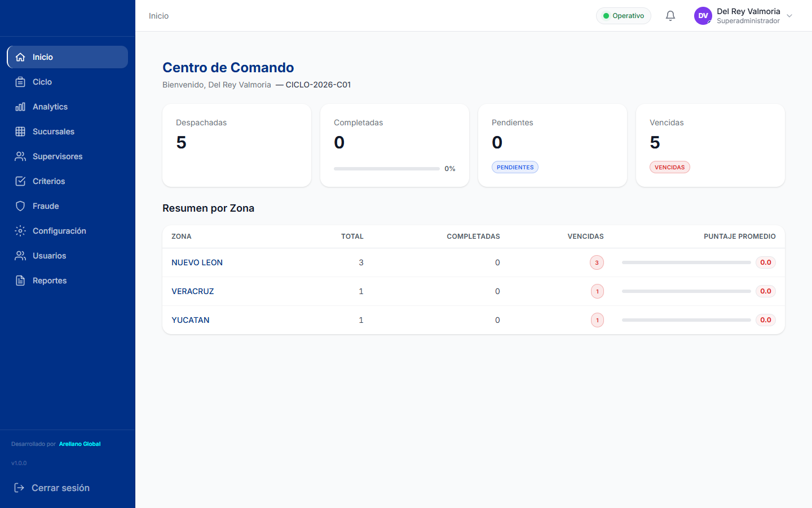The width and height of the screenshot is (812, 508).
Task: Click the Inicio breadcrumb in top bar
Action: click(x=158, y=16)
